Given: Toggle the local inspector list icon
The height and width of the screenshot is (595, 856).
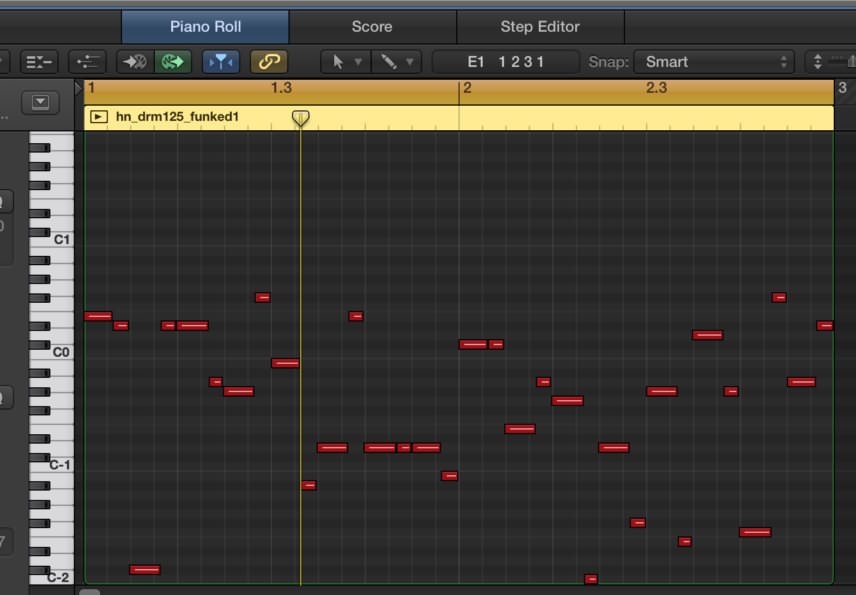Looking at the screenshot, I should [x=39, y=62].
